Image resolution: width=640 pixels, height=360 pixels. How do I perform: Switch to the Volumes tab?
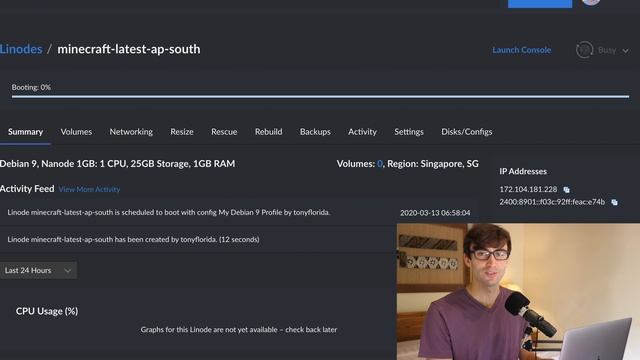[x=76, y=132]
